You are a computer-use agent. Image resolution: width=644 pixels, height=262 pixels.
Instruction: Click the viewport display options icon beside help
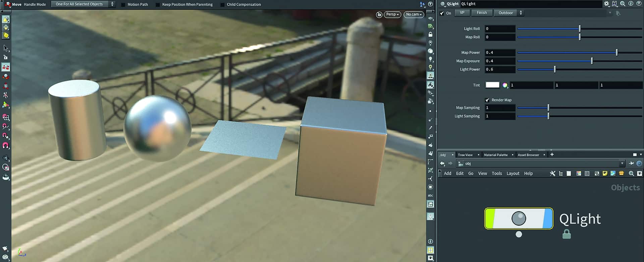(x=422, y=4)
